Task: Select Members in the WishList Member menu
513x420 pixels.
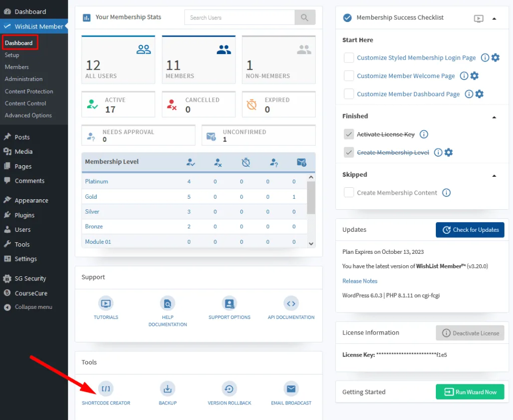Action: click(17, 67)
